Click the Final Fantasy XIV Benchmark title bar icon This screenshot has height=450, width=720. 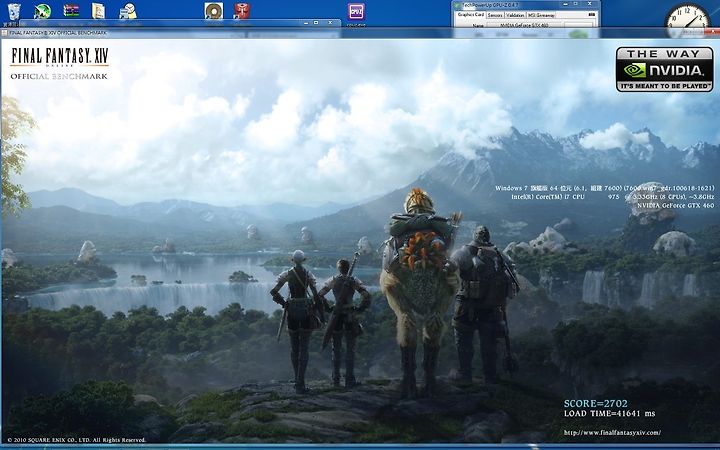click(5, 33)
